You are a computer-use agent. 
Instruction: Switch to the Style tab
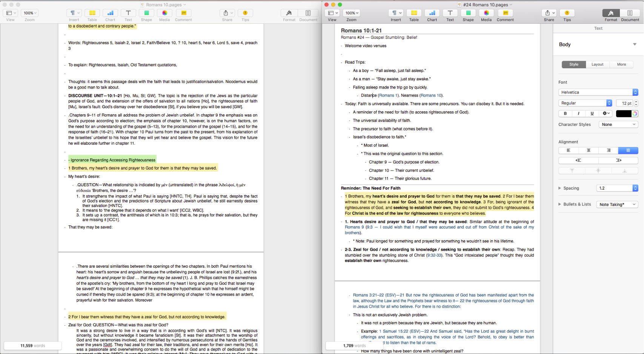point(574,64)
